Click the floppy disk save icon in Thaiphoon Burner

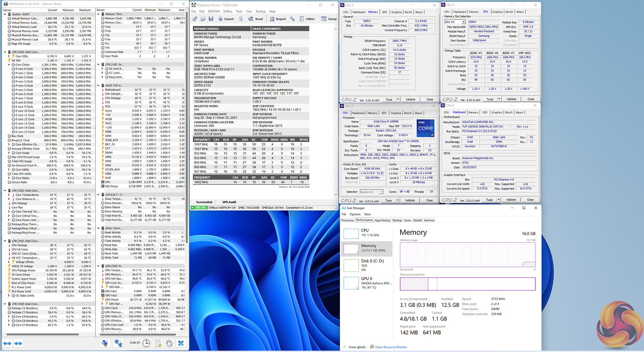211,19
